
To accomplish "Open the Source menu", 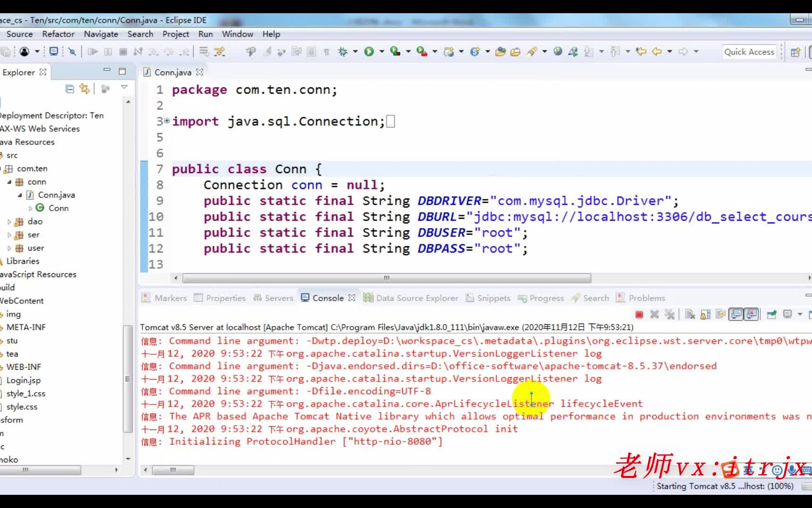I will (x=20, y=34).
